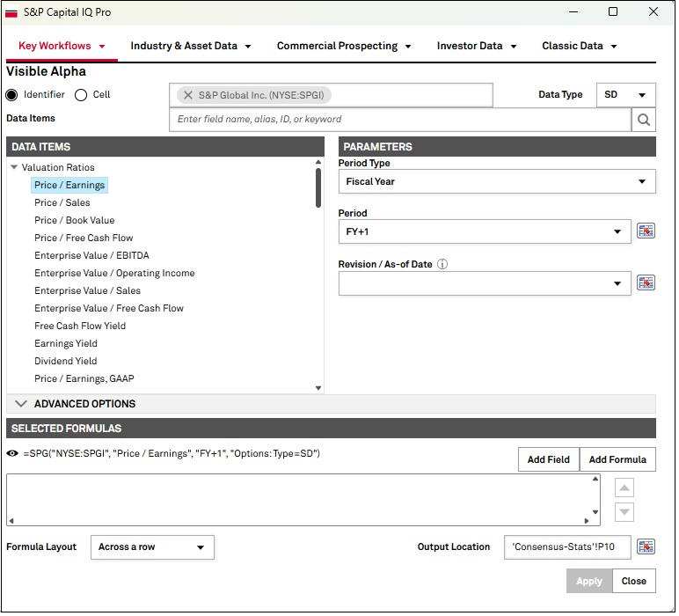Click the data items list scrollbar thumb
Image resolution: width=679 pixels, height=616 pixels.
(320, 188)
